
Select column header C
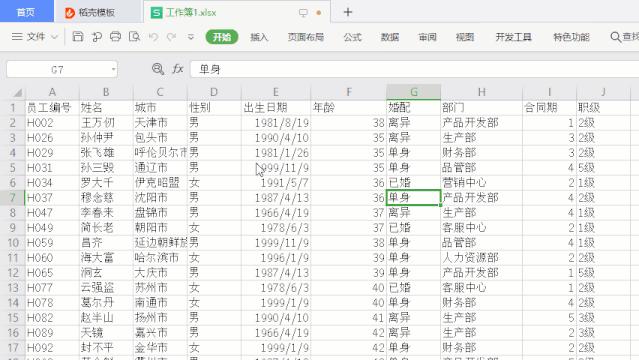tap(160, 92)
